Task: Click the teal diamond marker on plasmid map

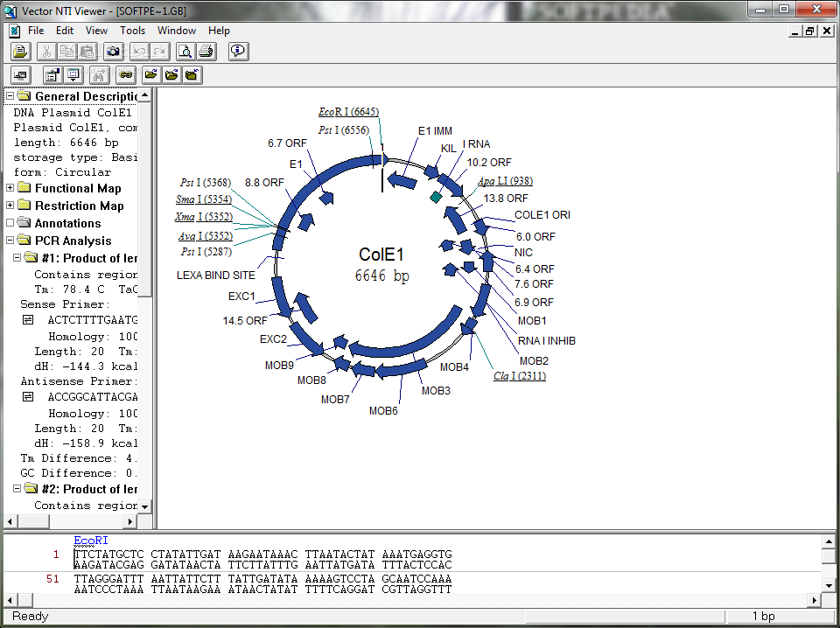Action: click(x=436, y=197)
